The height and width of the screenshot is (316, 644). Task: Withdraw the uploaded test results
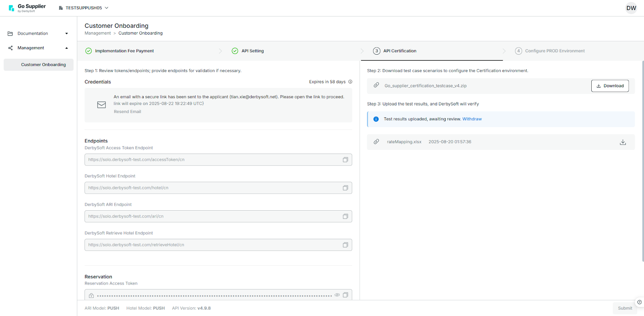472,119
